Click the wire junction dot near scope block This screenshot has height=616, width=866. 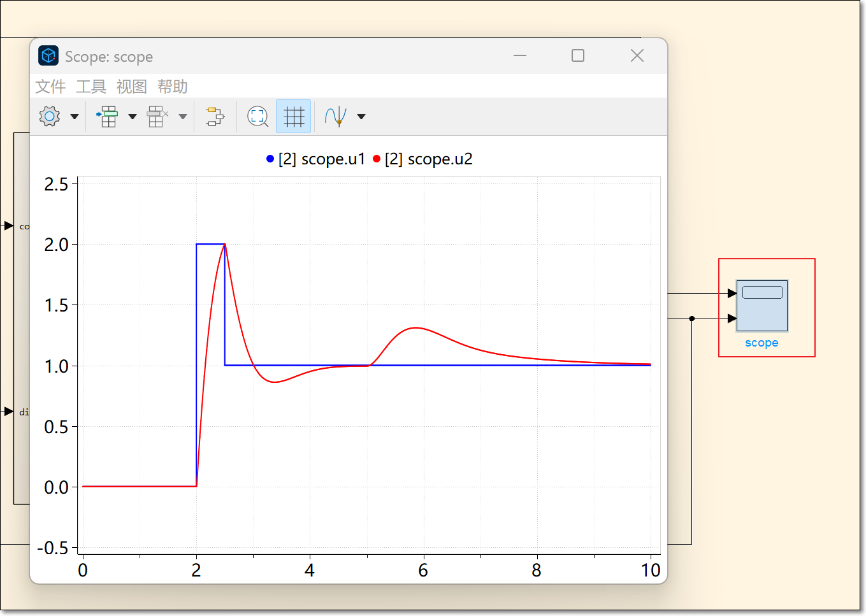click(692, 319)
